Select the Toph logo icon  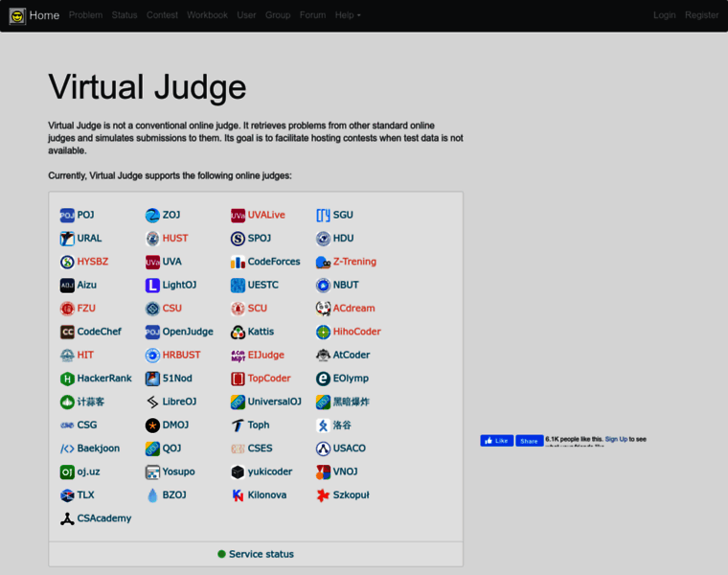238,425
